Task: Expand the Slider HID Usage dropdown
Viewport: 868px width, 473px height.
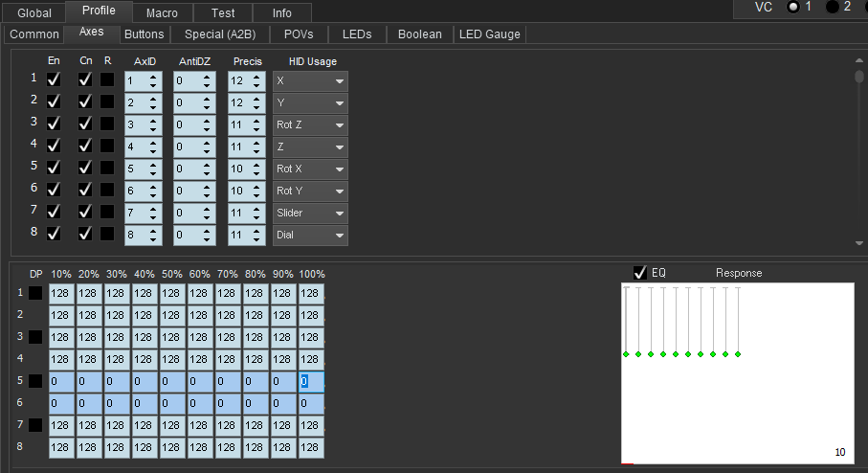Action: click(310, 213)
